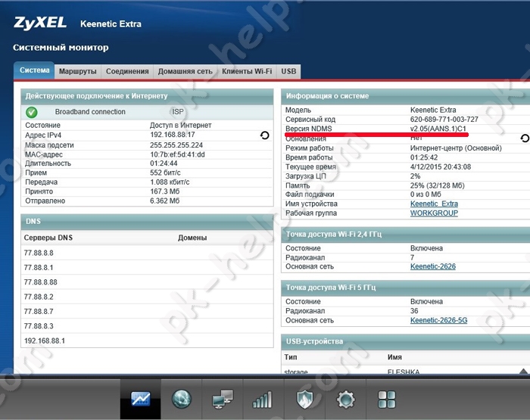Open the System monitor icon in bottom bar
Viewport: 530px width, 420px height.
coord(140,399)
